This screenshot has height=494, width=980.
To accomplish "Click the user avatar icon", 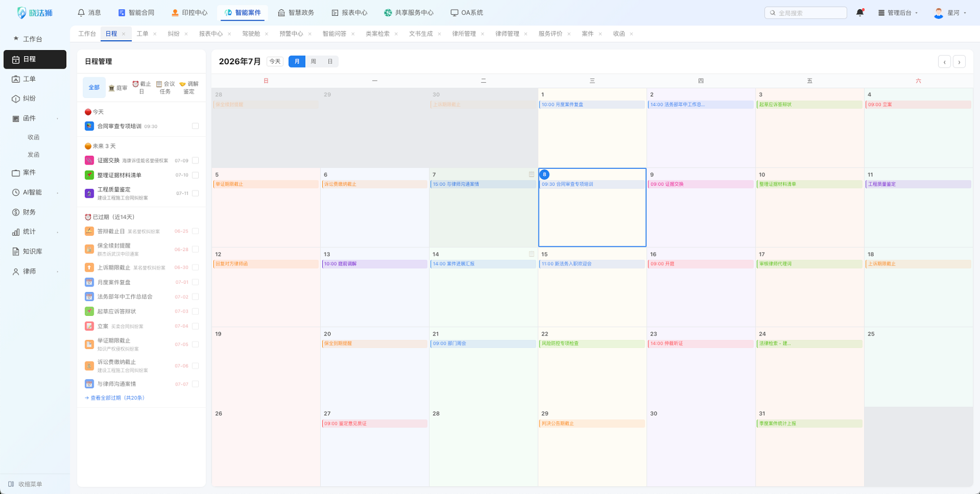I will 939,13.
